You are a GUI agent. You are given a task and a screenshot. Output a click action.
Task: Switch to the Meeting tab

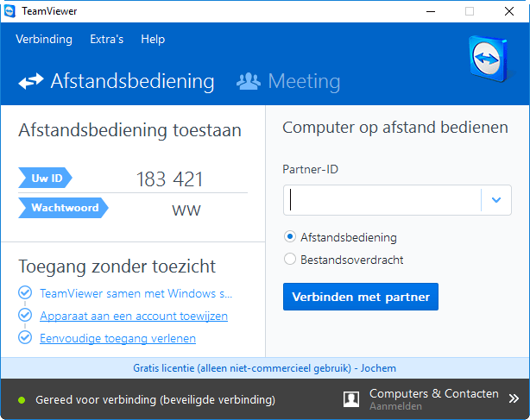(304, 82)
